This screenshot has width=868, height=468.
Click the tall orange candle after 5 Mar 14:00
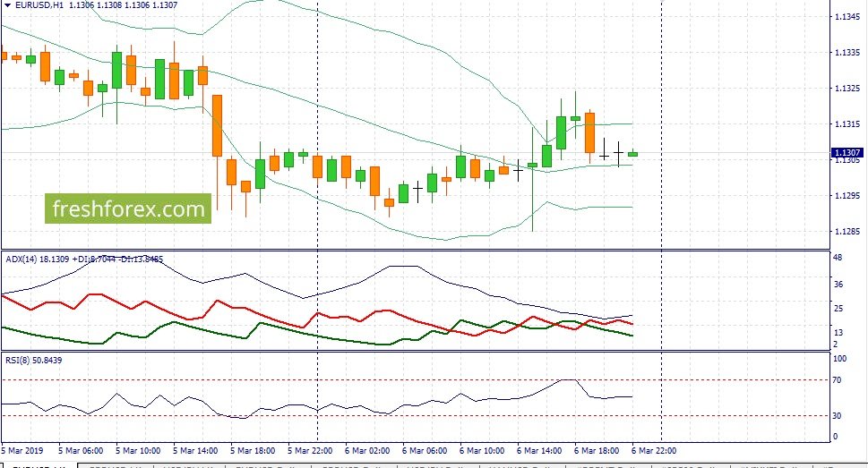click(217, 125)
